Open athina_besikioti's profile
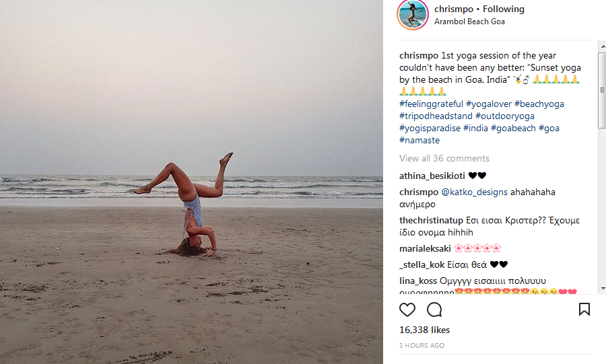 point(432,176)
